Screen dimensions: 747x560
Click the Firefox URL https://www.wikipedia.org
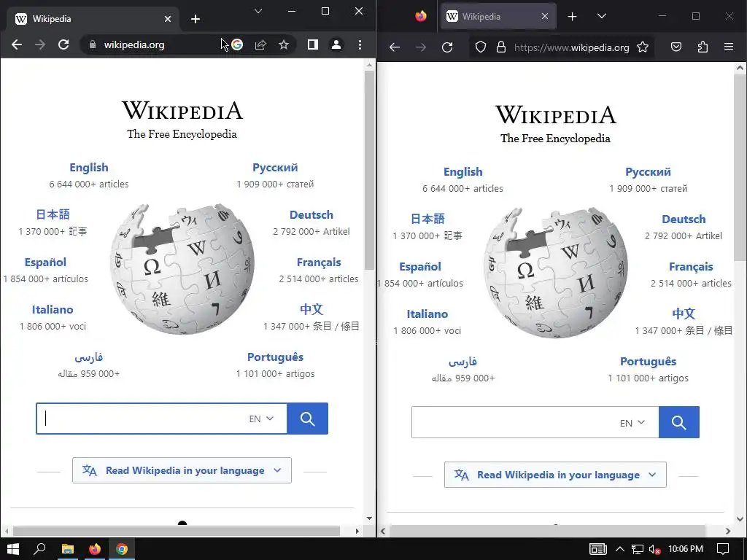click(x=572, y=47)
